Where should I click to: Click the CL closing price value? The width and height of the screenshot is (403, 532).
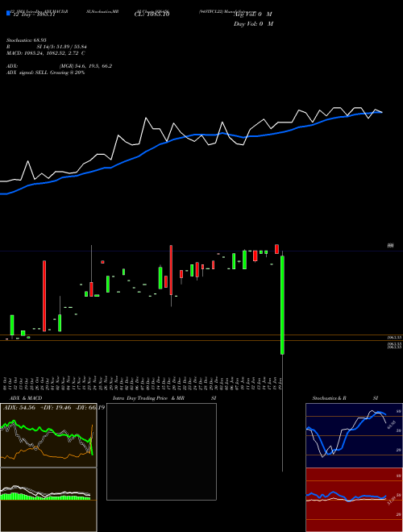[x=152, y=15]
